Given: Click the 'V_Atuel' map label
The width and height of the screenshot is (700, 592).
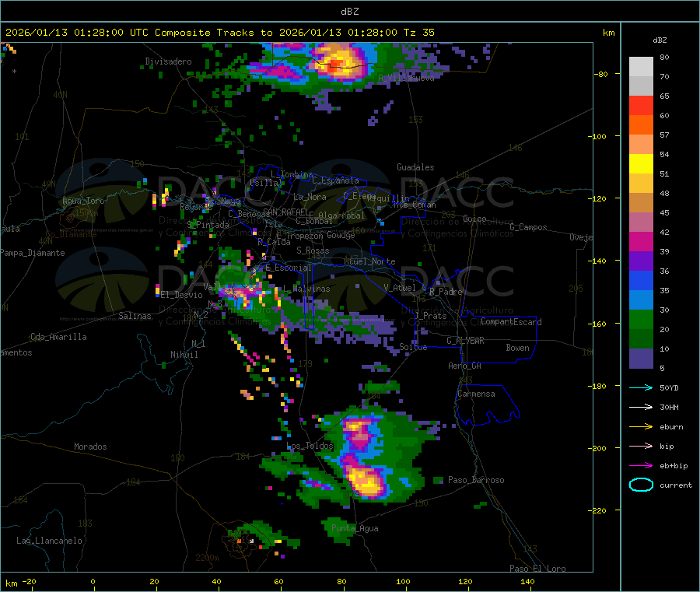Looking at the screenshot, I should point(400,288).
